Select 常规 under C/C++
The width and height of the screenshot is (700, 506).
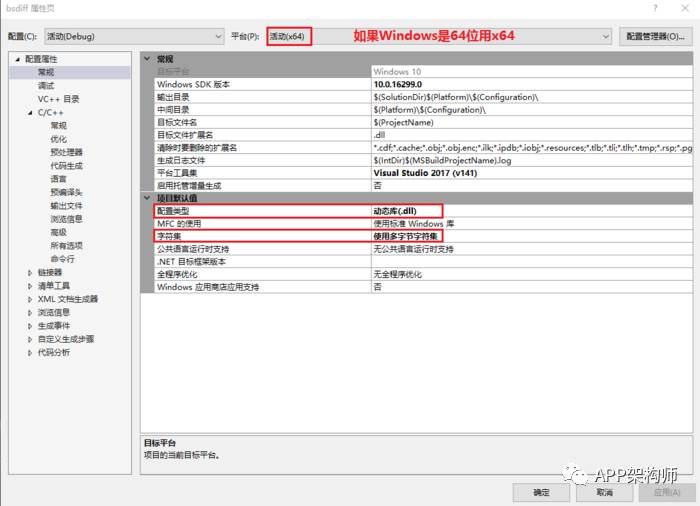[x=58, y=125]
